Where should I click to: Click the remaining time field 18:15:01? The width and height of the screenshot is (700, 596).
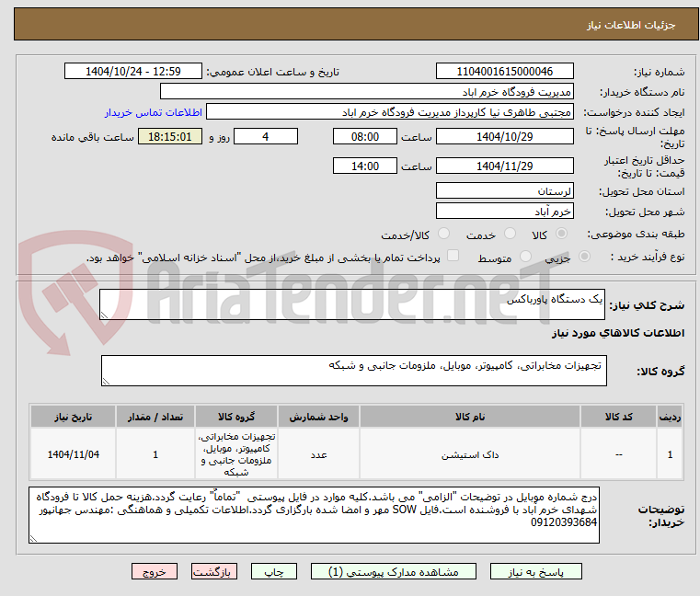pos(169,137)
